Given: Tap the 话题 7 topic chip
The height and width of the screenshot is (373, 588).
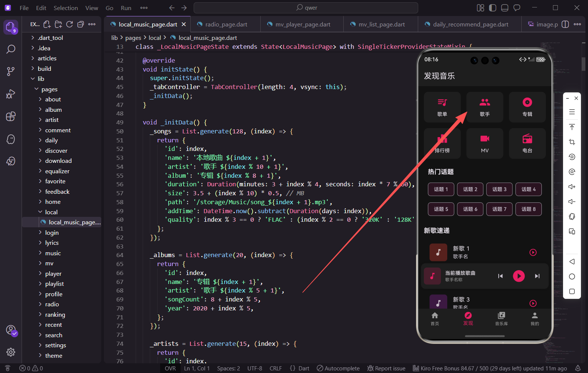Looking at the screenshot, I should (499, 209).
